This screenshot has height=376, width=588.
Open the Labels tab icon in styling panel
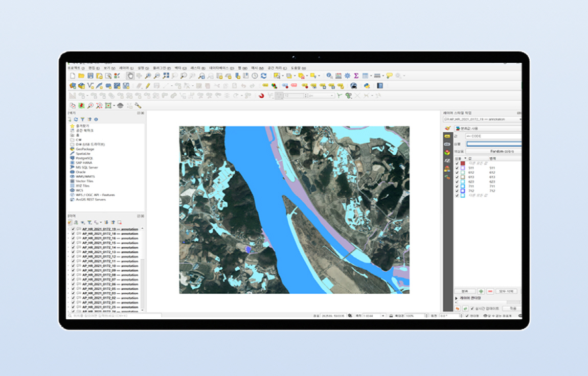click(x=447, y=136)
